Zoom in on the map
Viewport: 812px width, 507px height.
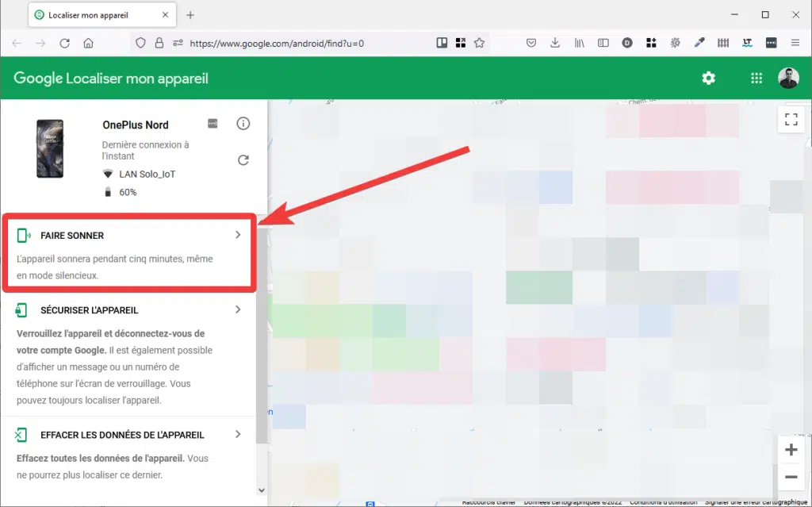791,449
